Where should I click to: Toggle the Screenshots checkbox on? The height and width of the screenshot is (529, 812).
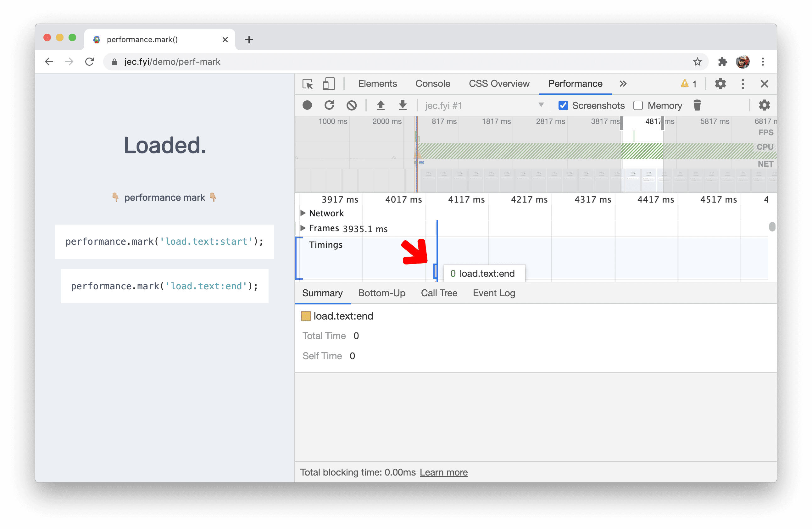tap(563, 105)
